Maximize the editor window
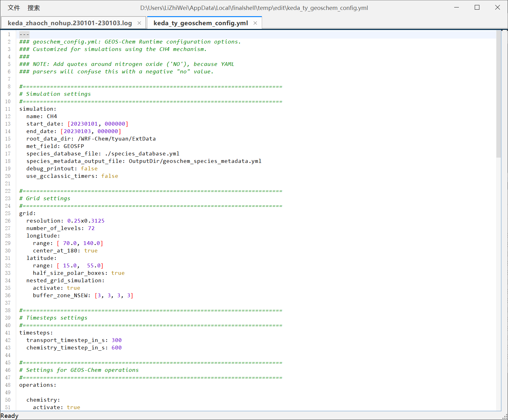Screen dimensions: 508x420 tap(477, 7)
